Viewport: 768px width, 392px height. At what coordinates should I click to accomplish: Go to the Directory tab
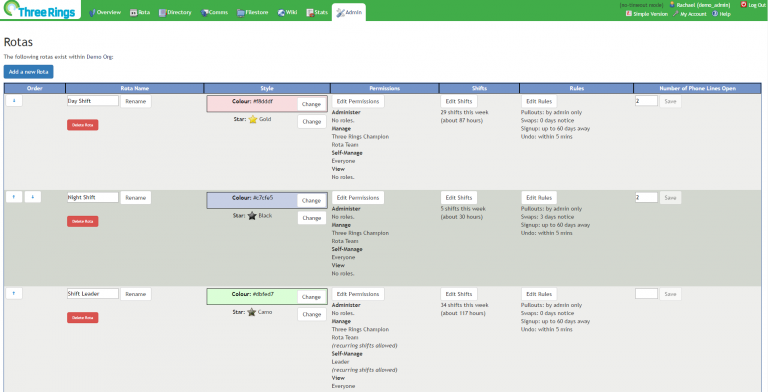175,12
